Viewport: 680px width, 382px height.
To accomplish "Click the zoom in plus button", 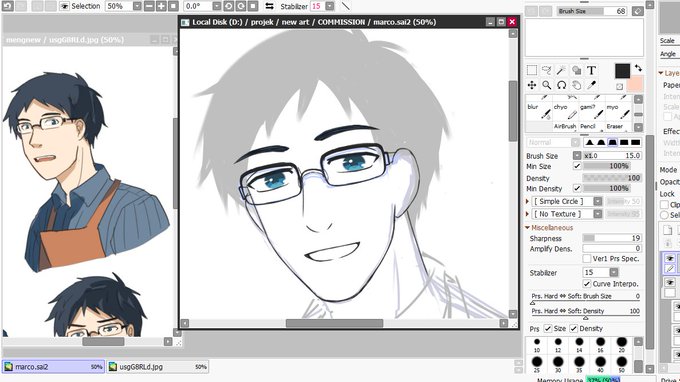I will pyautogui.click(x=161, y=6).
